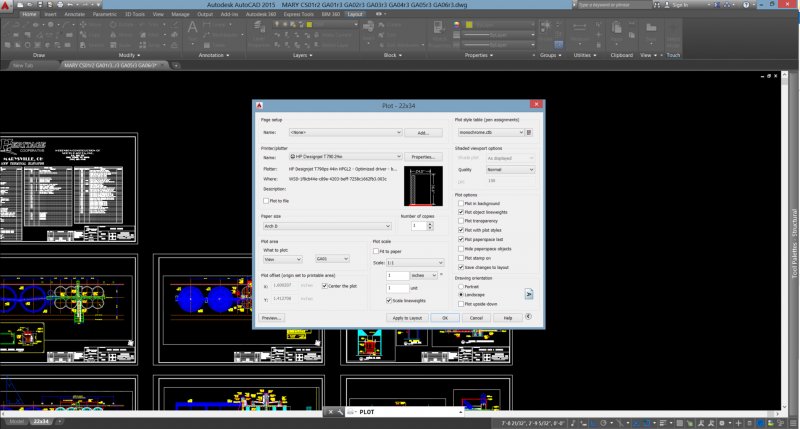This screenshot has height=429, width=800.
Task: Click the binoculars search icon in title bar
Action: (x=657, y=5)
